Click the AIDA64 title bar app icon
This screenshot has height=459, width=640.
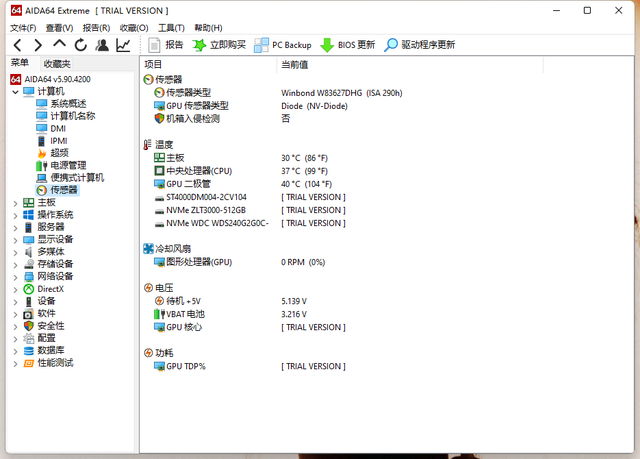coord(16,10)
